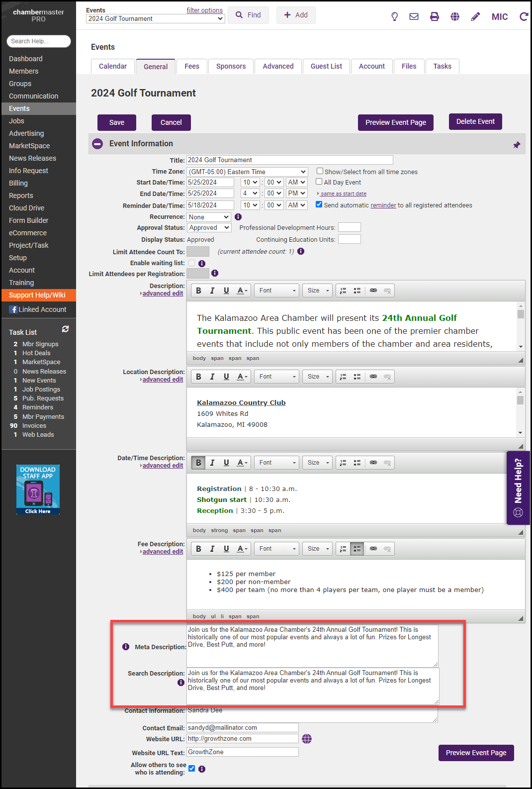Image resolution: width=532 pixels, height=789 pixels.
Task: Uncheck Allow others to see who is attending
Action: (191, 768)
